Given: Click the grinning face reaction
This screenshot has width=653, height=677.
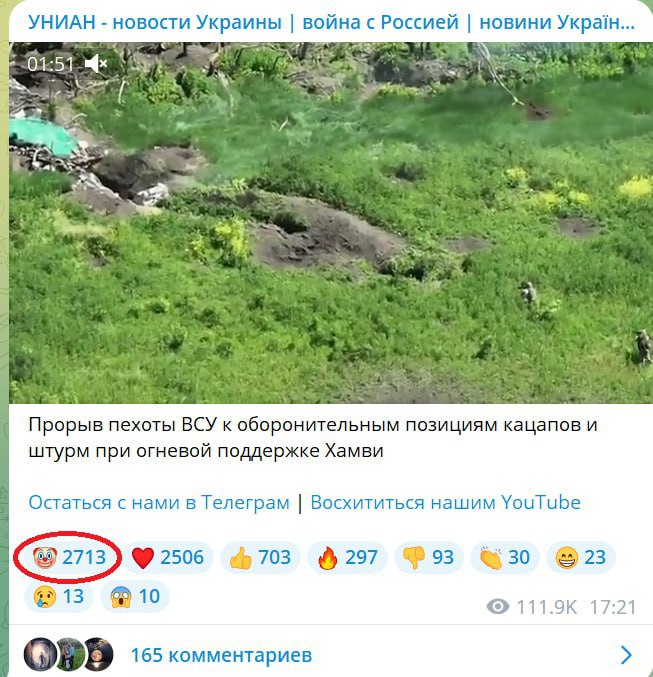Looking at the screenshot, I should point(580,557).
